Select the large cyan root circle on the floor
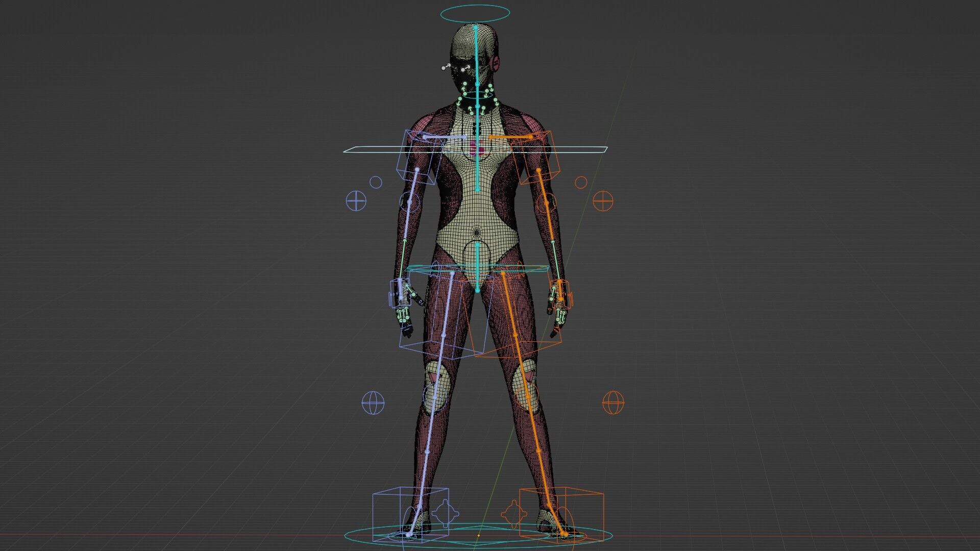The height and width of the screenshot is (551, 980). click(478, 536)
